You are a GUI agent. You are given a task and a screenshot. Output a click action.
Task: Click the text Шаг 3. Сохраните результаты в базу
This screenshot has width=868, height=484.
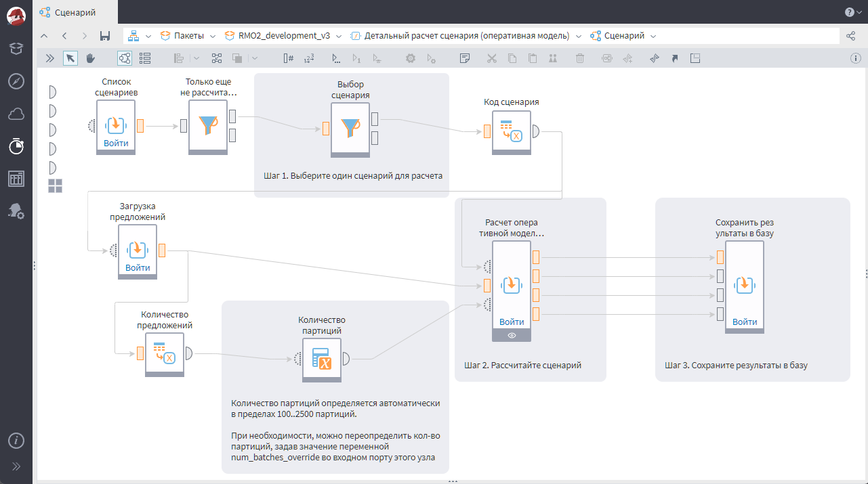point(736,365)
